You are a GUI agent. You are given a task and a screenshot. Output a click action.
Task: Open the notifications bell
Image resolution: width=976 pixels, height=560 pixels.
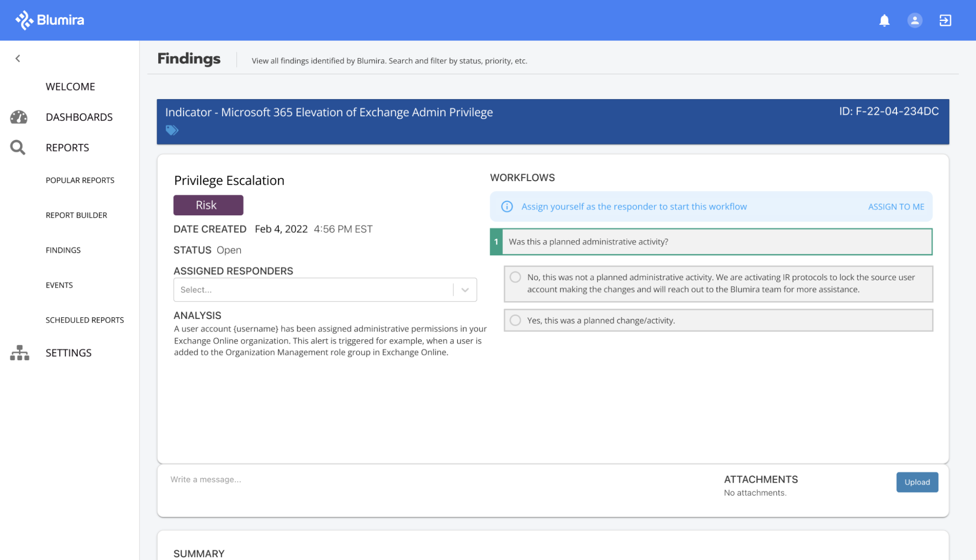[884, 21]
